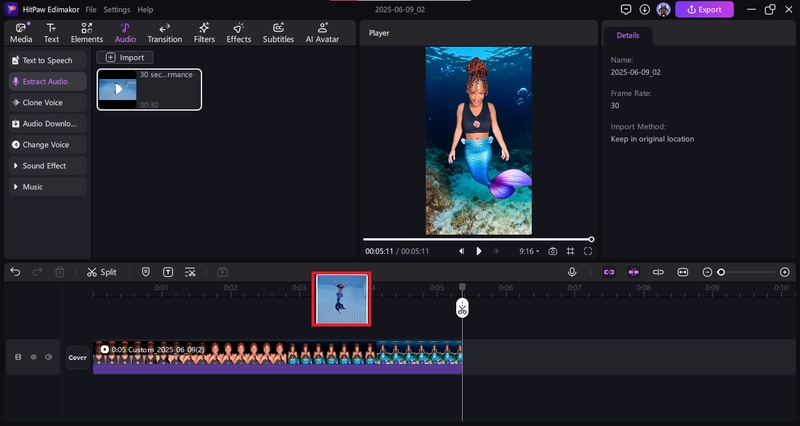Toggle the timeline magnet snapping icon

click(634, 272)
